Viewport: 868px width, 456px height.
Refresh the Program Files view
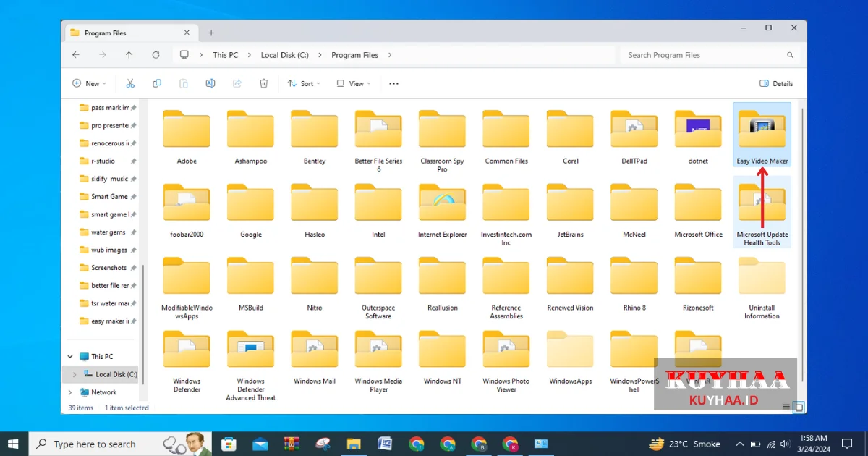tap(156, 55)
